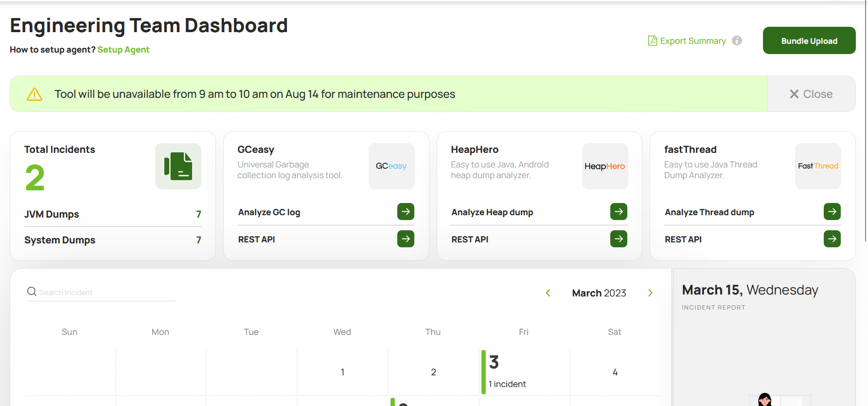
Task: Click the GCeasy logo tile
Action: click(x=391, y=166)
